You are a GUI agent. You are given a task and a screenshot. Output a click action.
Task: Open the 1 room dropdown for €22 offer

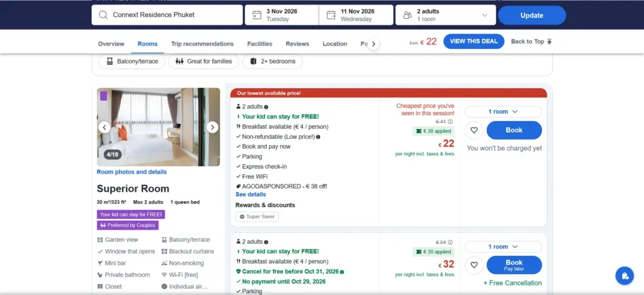click(503, 112)
